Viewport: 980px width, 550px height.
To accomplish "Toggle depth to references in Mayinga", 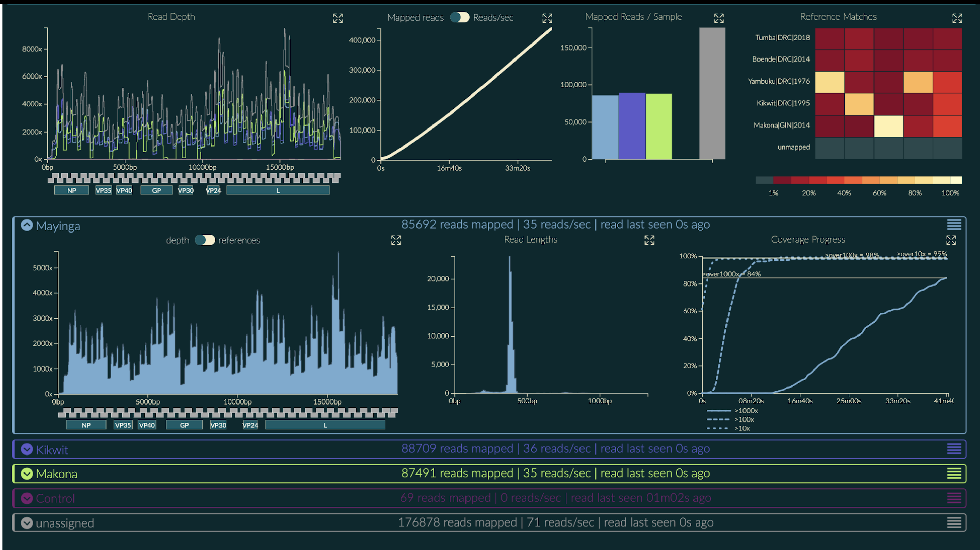I will pyautogui.click(x=205, y=240).
